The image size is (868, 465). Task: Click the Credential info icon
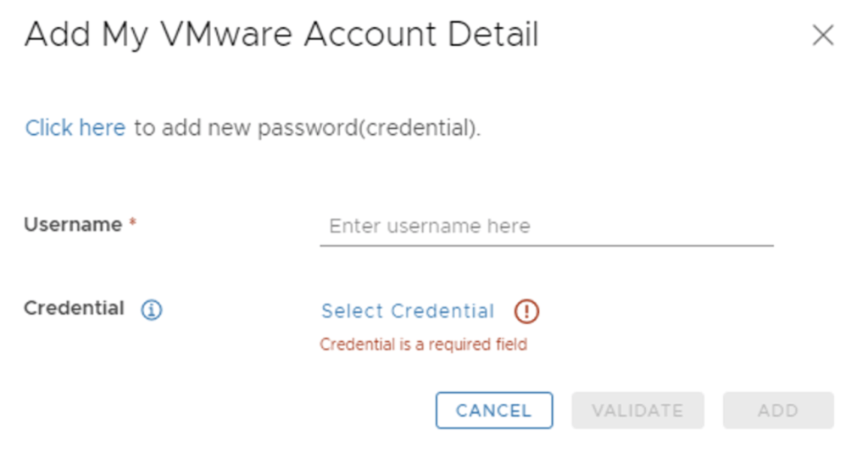coord(152,311)
